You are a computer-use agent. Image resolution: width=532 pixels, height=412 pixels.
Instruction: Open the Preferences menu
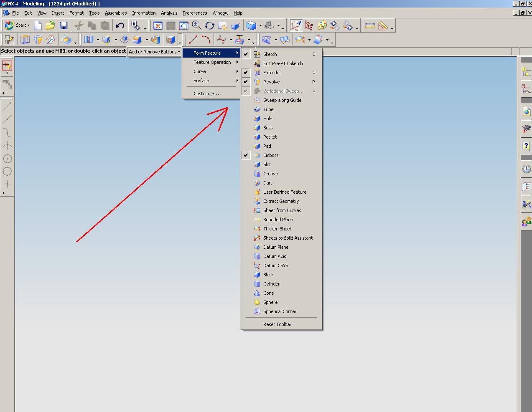click(x=194, y=13)
